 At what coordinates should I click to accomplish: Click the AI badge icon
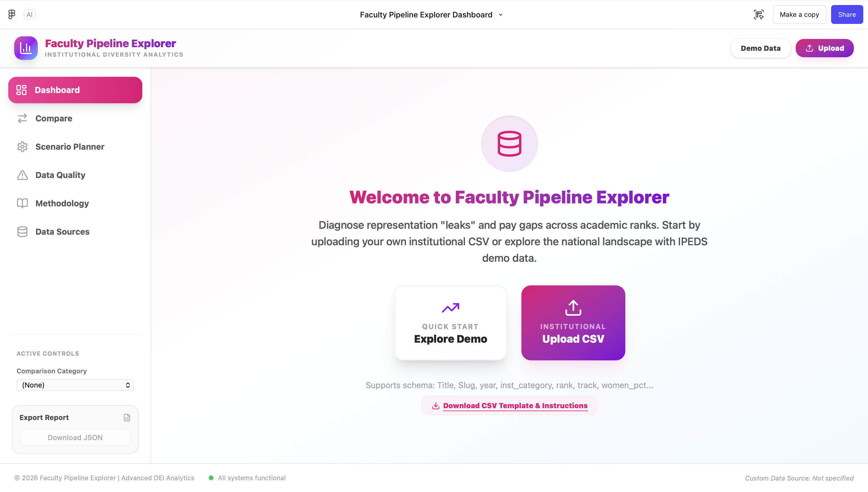coord(30,14)
